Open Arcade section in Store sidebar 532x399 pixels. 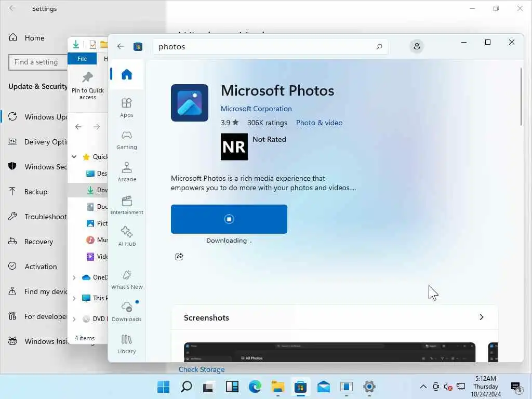pos(127,172)
